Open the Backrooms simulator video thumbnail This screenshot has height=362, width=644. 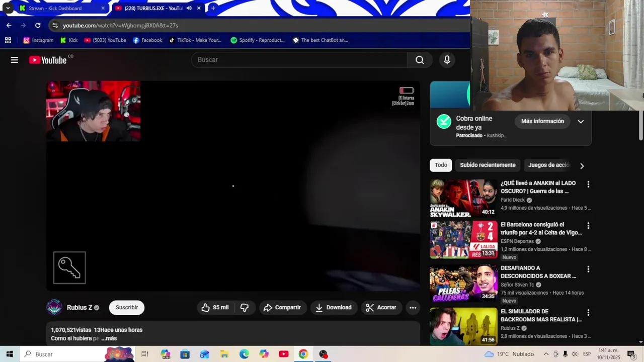click(463, 326)
